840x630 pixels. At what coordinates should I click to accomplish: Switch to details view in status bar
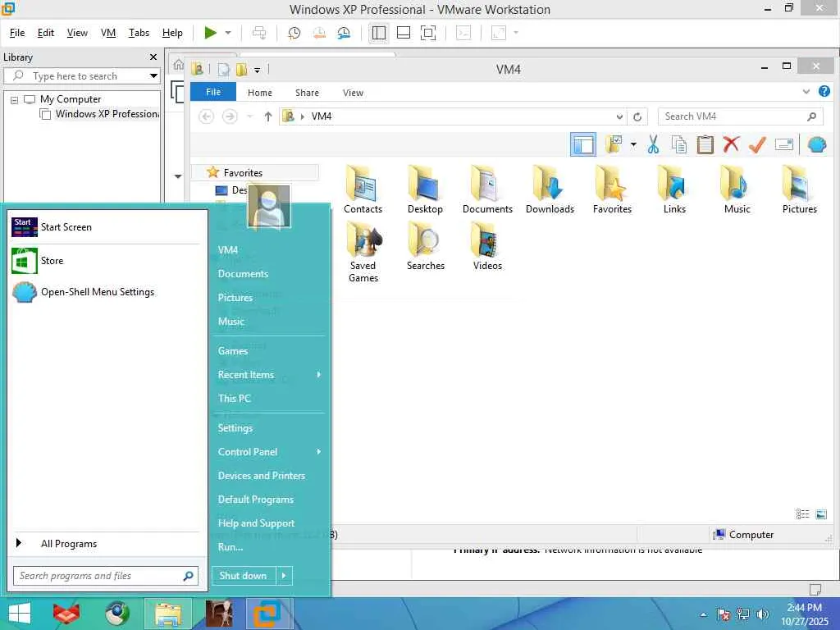802,514
